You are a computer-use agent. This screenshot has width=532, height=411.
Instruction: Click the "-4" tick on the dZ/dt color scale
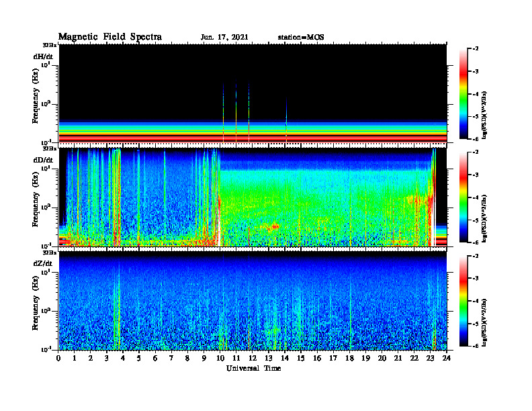pyautogui.click(x=475, y=301)
